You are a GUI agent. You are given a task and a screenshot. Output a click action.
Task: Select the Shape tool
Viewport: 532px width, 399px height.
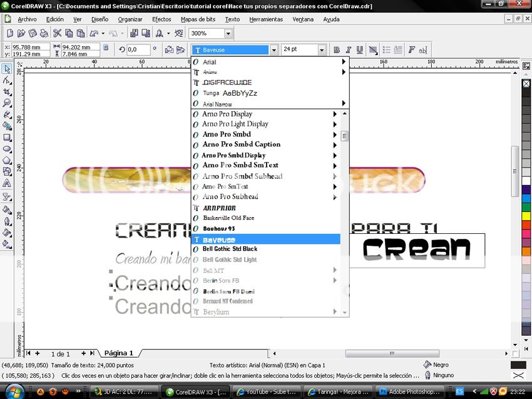(x=7, y=80)
